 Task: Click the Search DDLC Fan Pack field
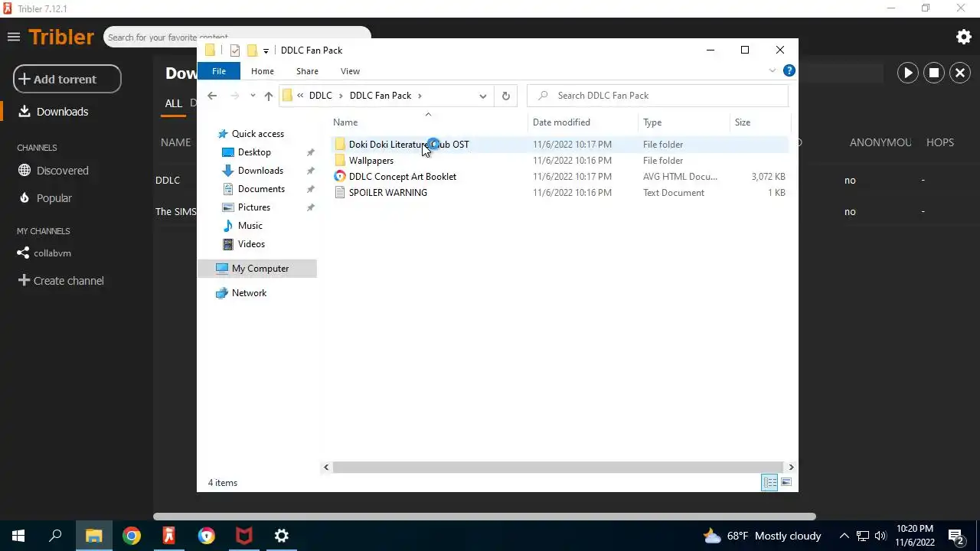pos(658,96)
